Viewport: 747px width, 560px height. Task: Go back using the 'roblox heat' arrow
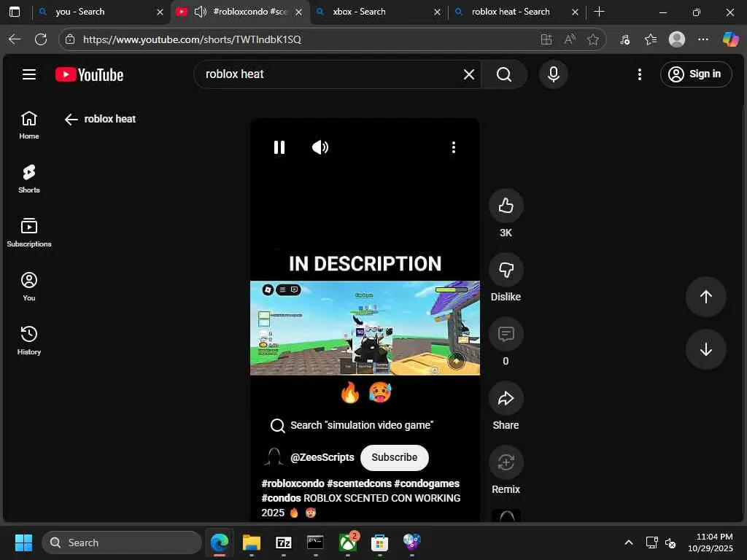coord(71,119)
